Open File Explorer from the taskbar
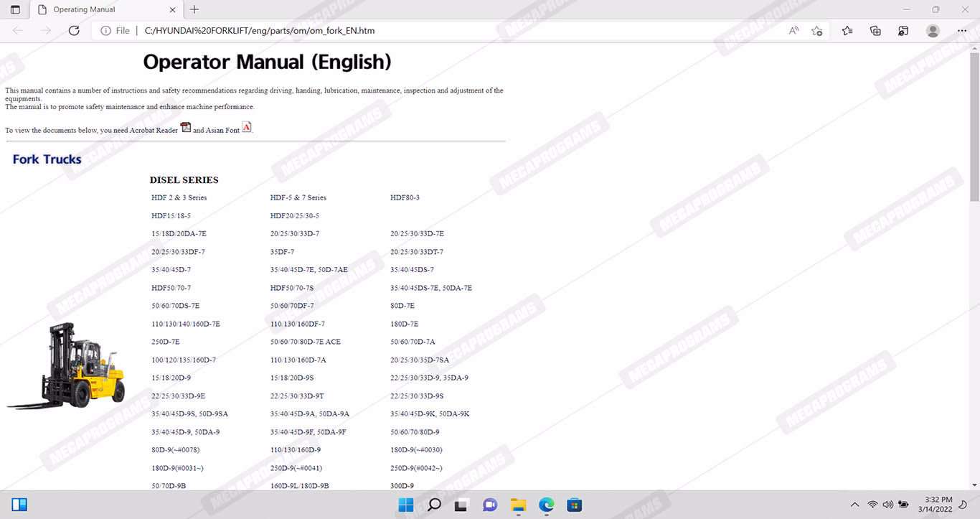 point(518,505)
